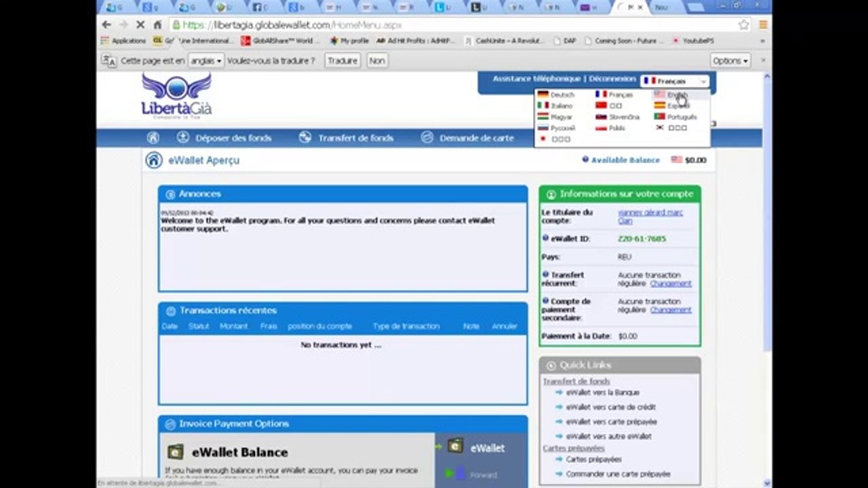Image resolution: width=868 pixels, height=488 pixels.
Task: Select the Japanese flag language option
Action: 554,139
